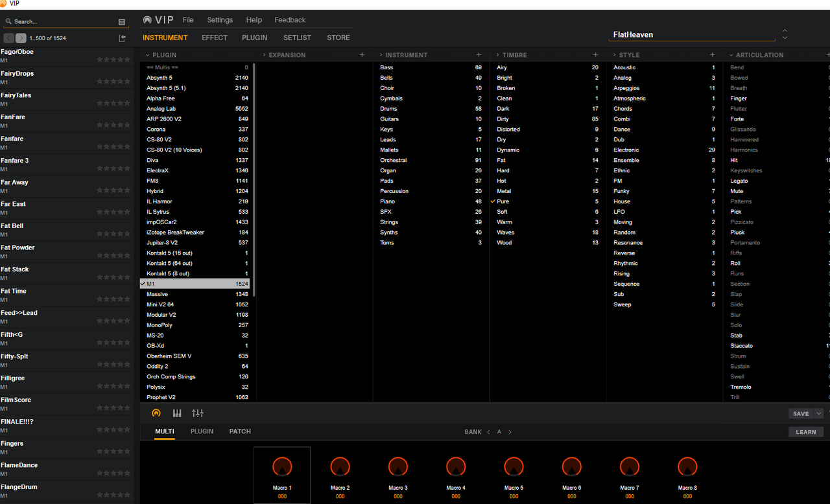Expand the INSTRUMENT filter column chevron
The image size is (830, 504).
coord(381,55)
